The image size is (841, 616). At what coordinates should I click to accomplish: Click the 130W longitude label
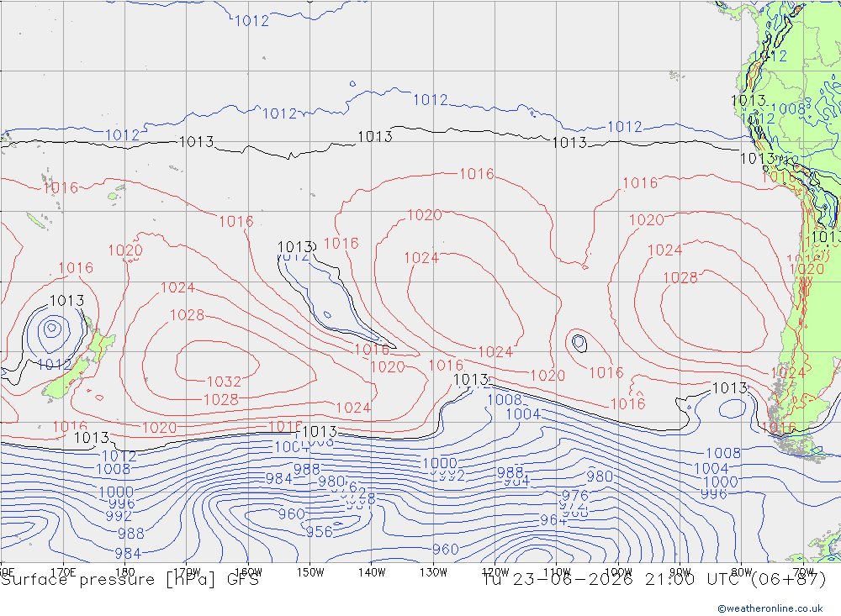(433, 572)
